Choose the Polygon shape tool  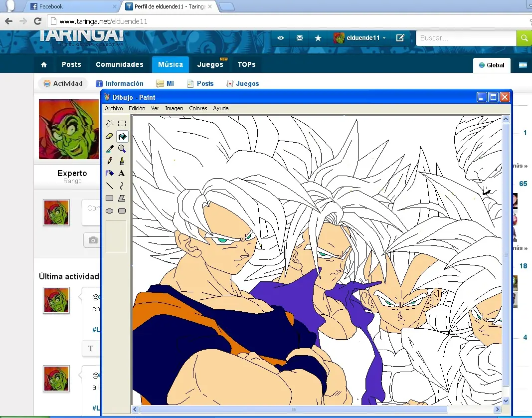tap(122, 199)
